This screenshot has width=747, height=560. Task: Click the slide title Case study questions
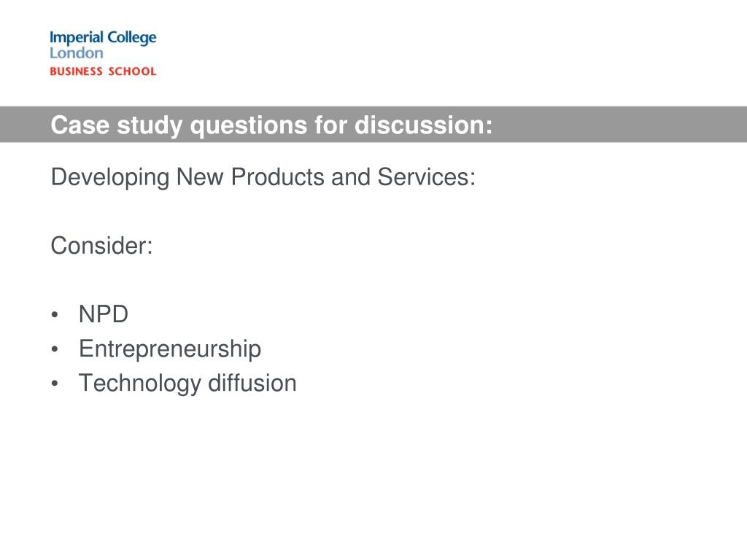tap(271, 125)
